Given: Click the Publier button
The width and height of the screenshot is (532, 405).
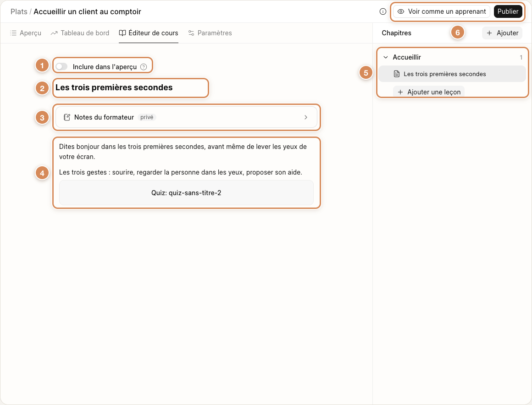Looking at the screenshot, I should click(508, 11).
